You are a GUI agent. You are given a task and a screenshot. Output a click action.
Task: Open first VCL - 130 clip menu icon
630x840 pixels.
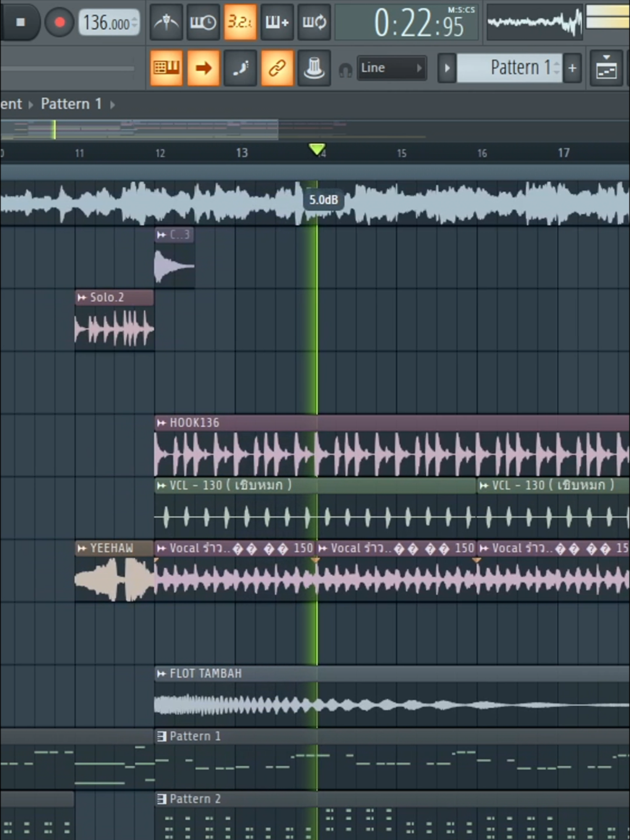(x=161, y=486)
